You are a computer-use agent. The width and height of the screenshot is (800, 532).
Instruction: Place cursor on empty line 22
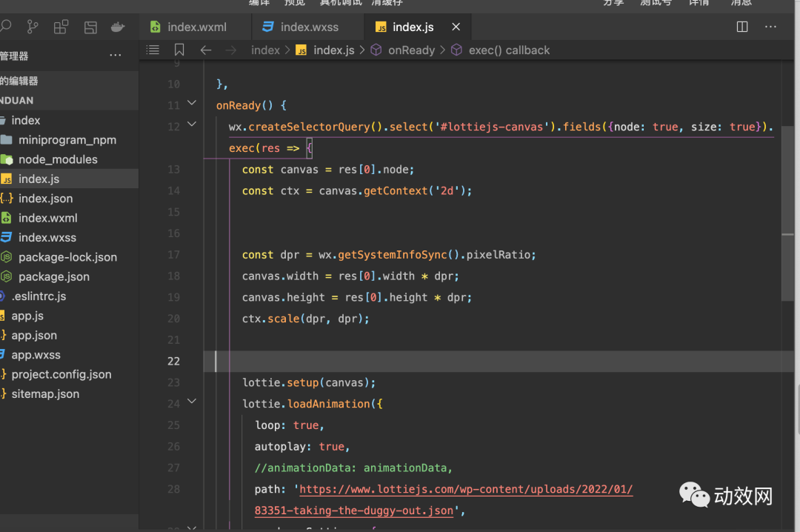499,361
